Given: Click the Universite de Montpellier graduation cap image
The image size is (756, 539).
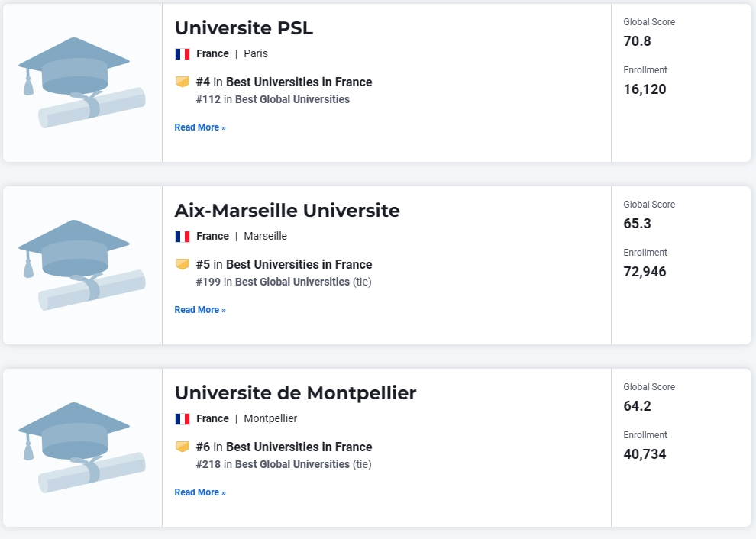Looking at the screenshot, I should pos(82,447).
